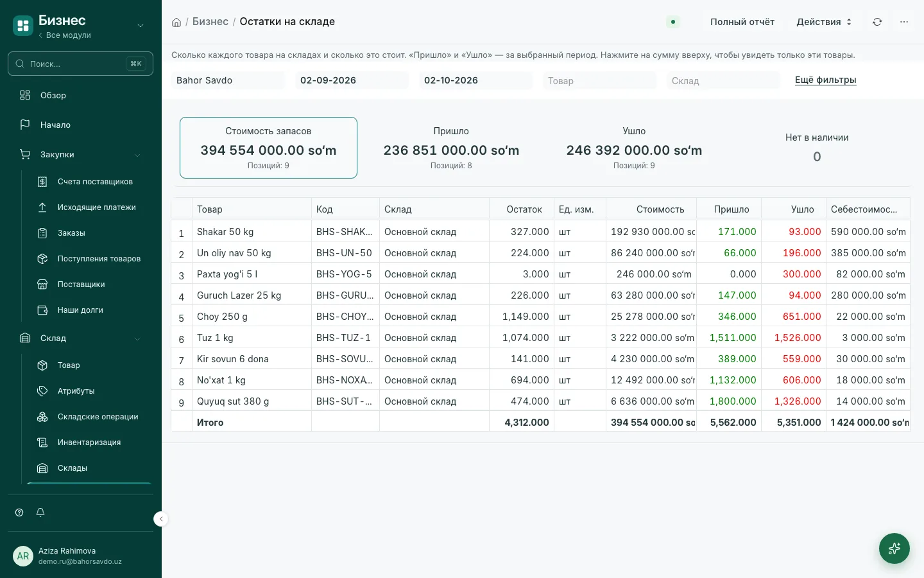Click the home icon in breadcrumb
The width and height of the screenshot is (924, 578).
[176, 22]
